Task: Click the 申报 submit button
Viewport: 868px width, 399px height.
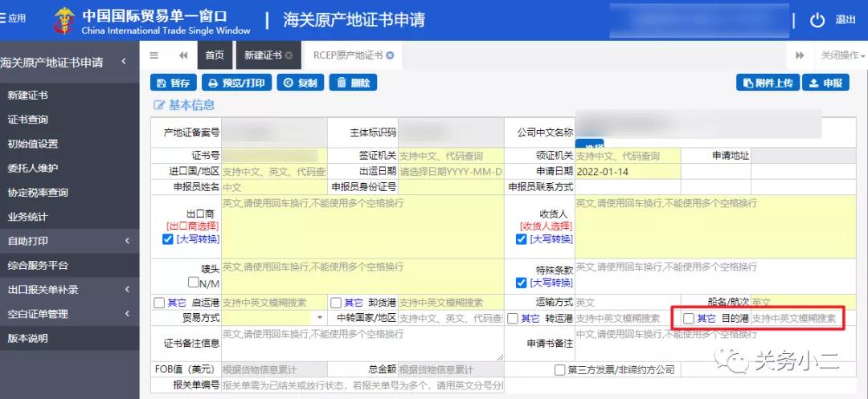Action: coord(825,83)
